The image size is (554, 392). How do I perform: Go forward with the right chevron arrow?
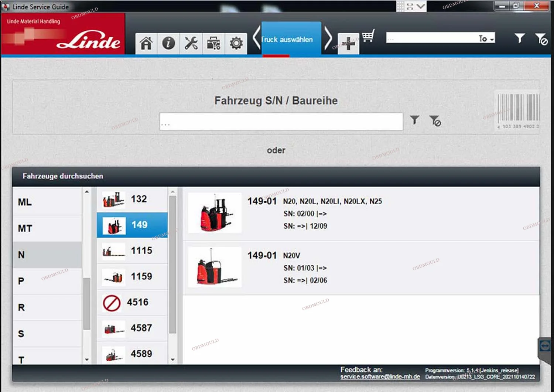[328, 38]
